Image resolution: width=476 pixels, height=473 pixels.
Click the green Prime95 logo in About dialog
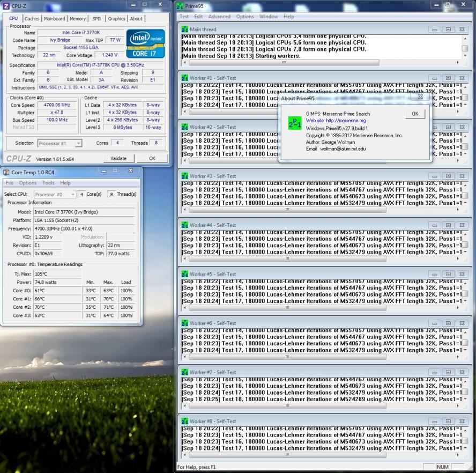pos(294,122)
